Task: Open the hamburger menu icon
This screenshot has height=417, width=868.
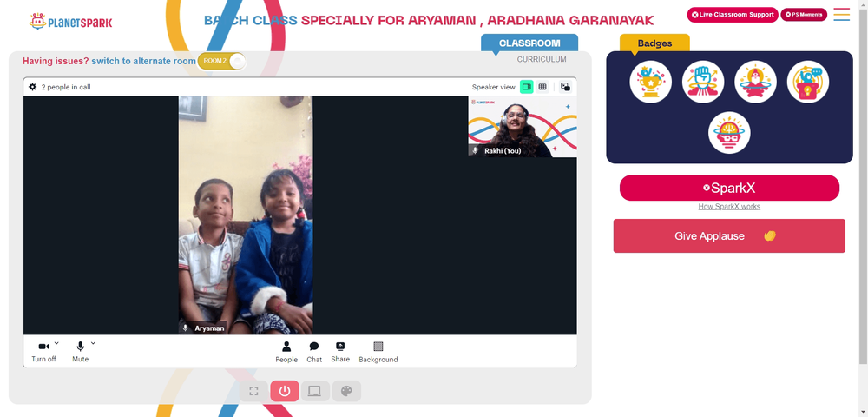Action: click(x=841, y=15)
